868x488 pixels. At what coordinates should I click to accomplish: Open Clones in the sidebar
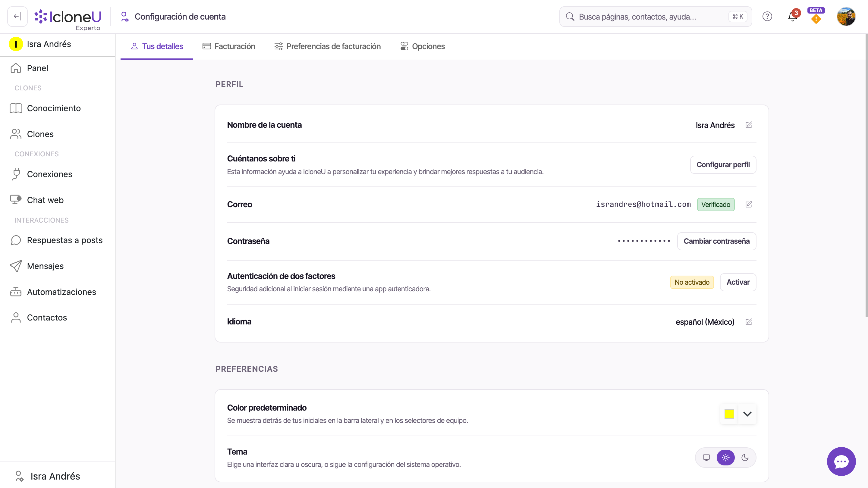tap(58, 134)
